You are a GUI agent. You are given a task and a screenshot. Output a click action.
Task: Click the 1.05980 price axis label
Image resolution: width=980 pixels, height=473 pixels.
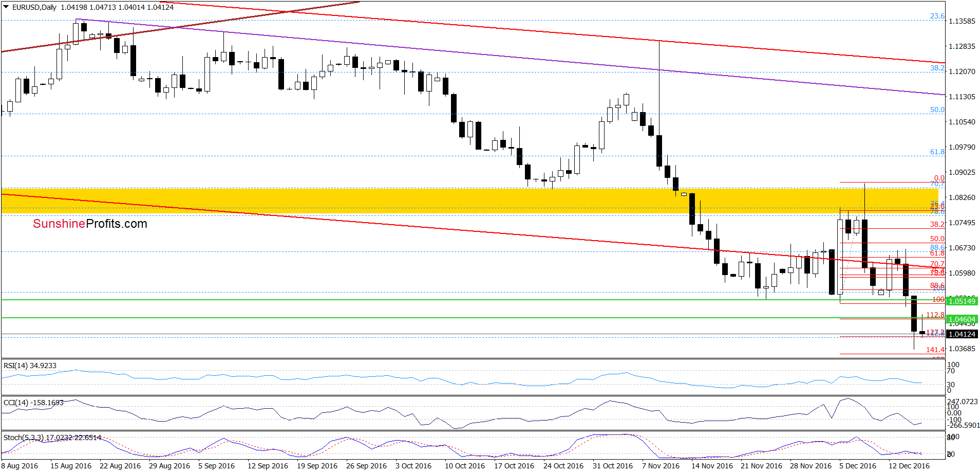coord(962,273)
